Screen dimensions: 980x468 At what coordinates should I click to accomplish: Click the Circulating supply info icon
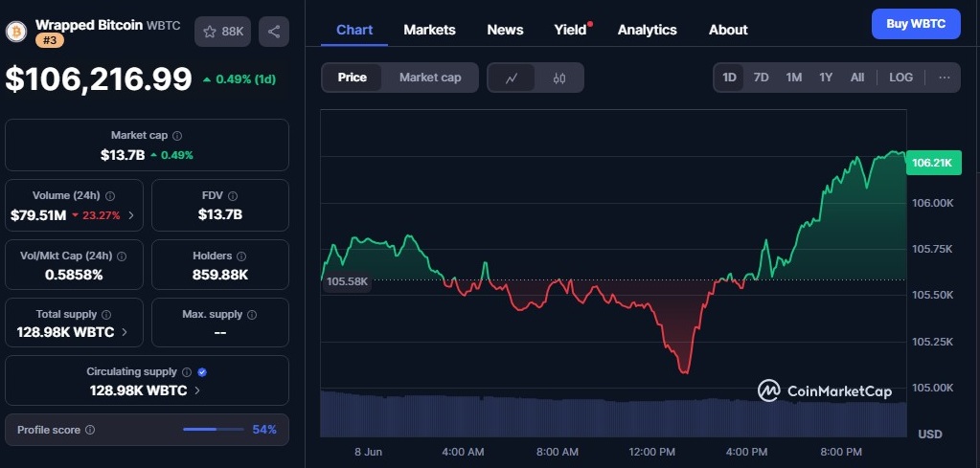[x=186, y=372]
